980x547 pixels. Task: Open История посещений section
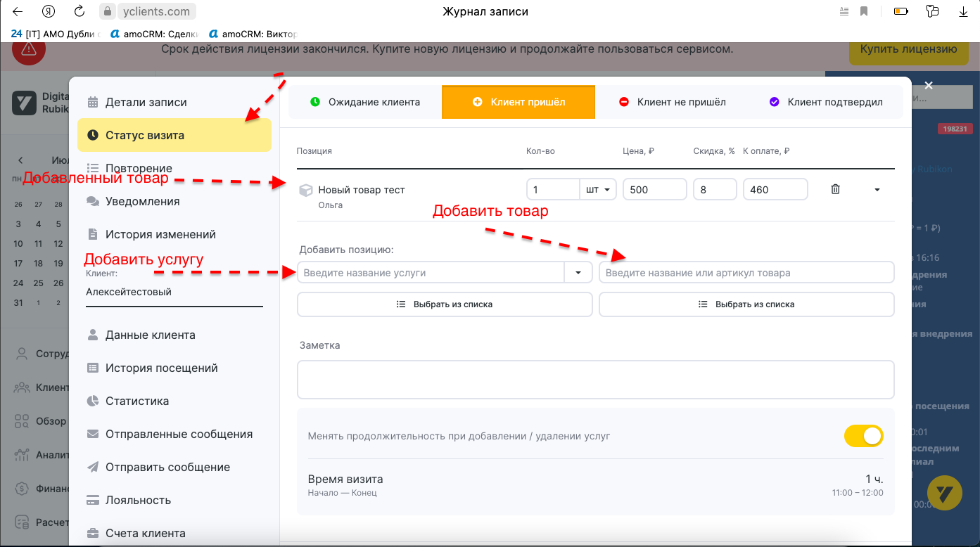[174, 368]
